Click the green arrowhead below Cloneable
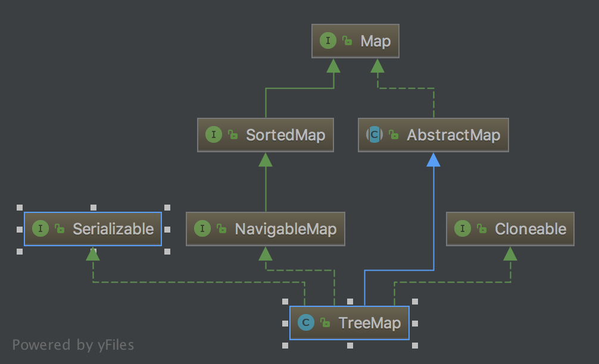This screenshot has width=599, height=364. pos(510,254)
